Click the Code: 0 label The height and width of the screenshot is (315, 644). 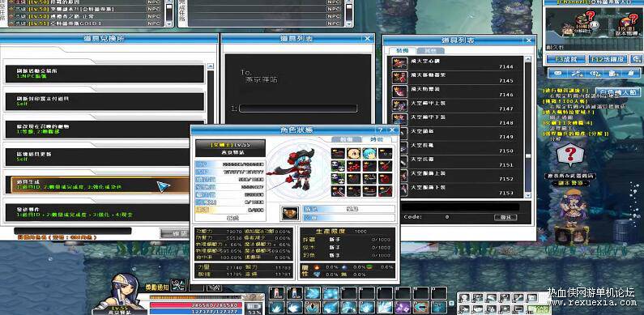coord(426,217)
